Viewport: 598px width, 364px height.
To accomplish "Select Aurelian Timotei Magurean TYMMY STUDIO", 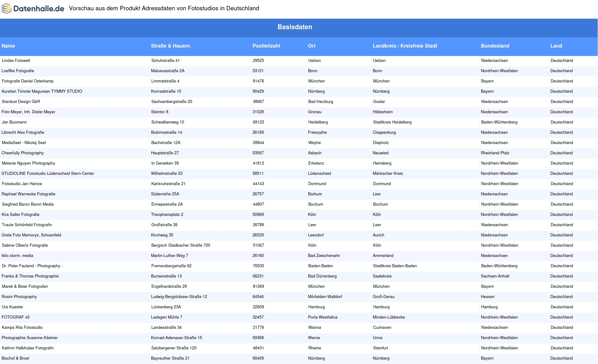I will (42, 91).
